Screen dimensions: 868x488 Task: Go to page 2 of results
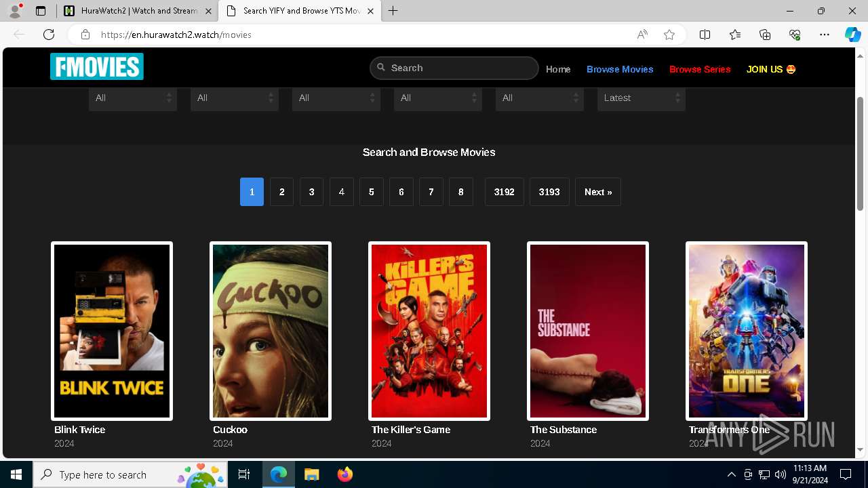click(282, 192)
